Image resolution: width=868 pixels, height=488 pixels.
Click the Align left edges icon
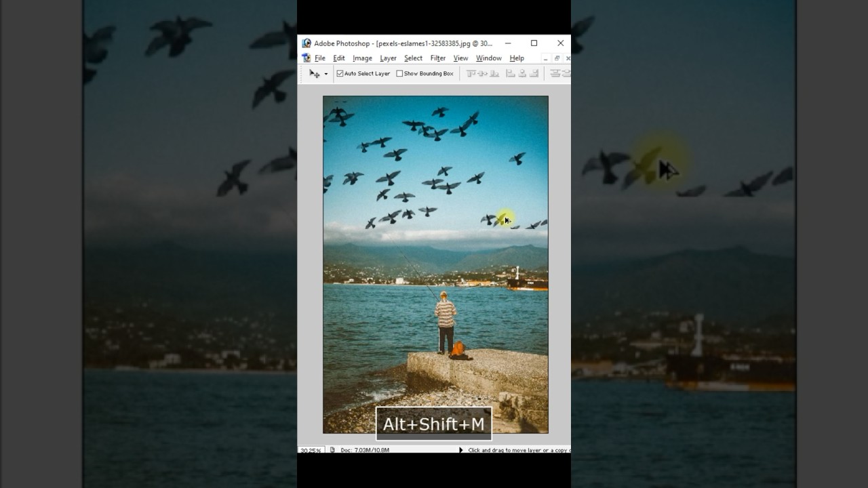tap(511, 73)
